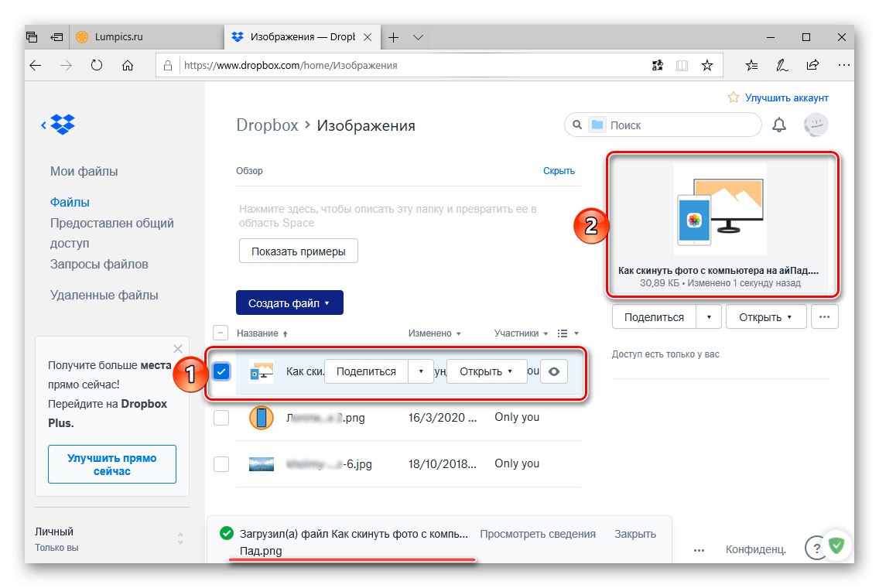879x588 pixels.
Task: Go to browser home page icon
Action: coord(128,66)
